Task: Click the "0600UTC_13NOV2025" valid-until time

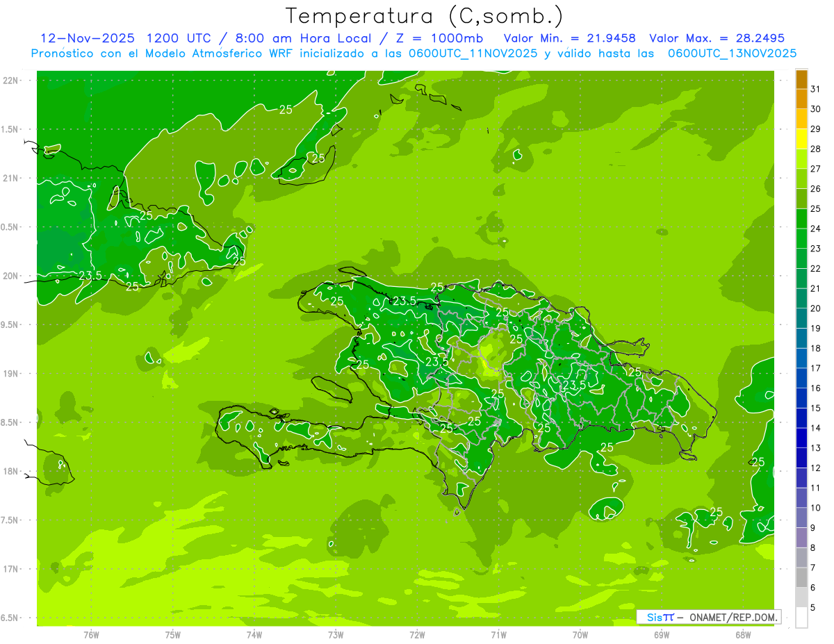Action: [732, 53]
